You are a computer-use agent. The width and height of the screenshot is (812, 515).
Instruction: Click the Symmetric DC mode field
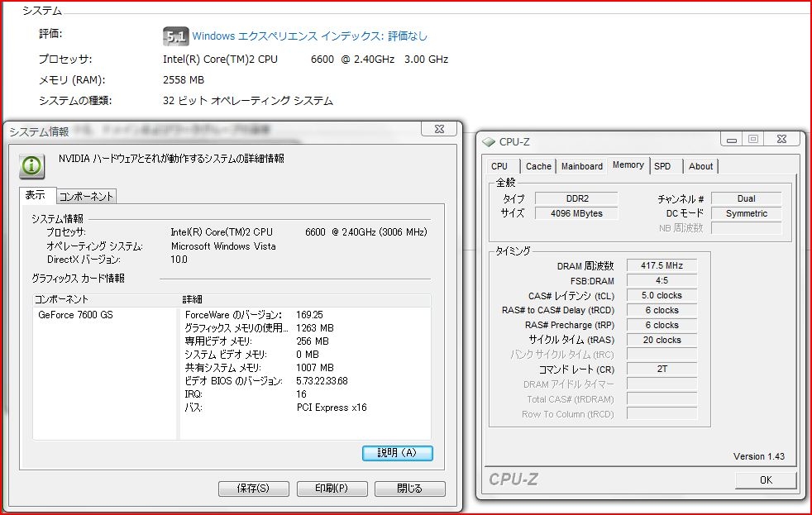(746, 213)
